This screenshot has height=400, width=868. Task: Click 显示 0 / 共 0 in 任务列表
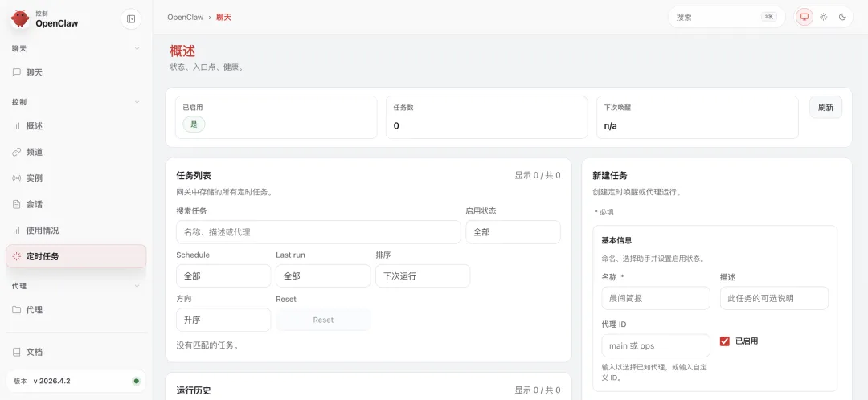(x=538, y=175)
